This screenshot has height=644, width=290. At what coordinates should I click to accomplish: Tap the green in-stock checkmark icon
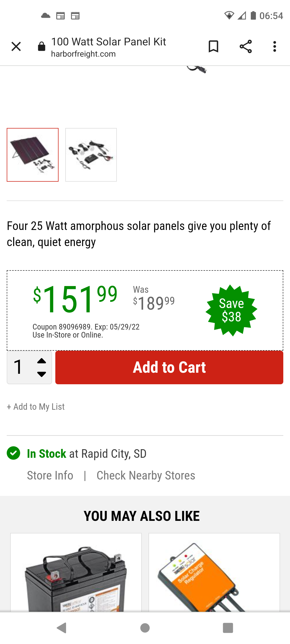coord(13,453)
